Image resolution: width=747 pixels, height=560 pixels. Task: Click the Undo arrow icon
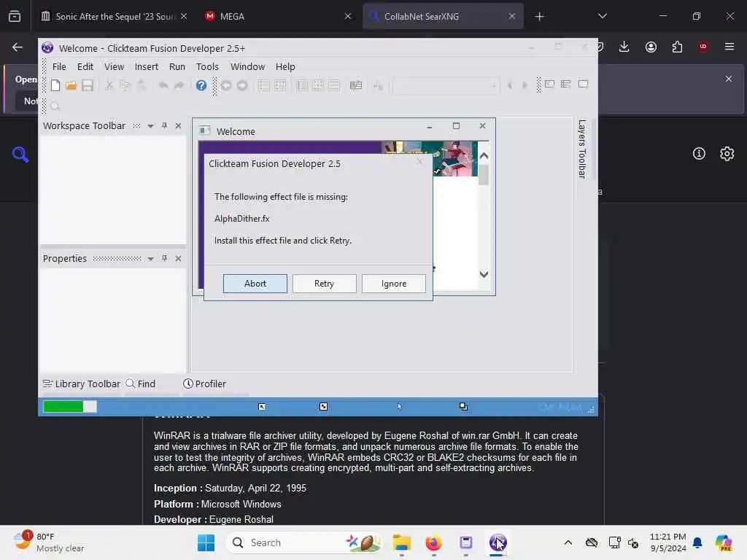163,85
